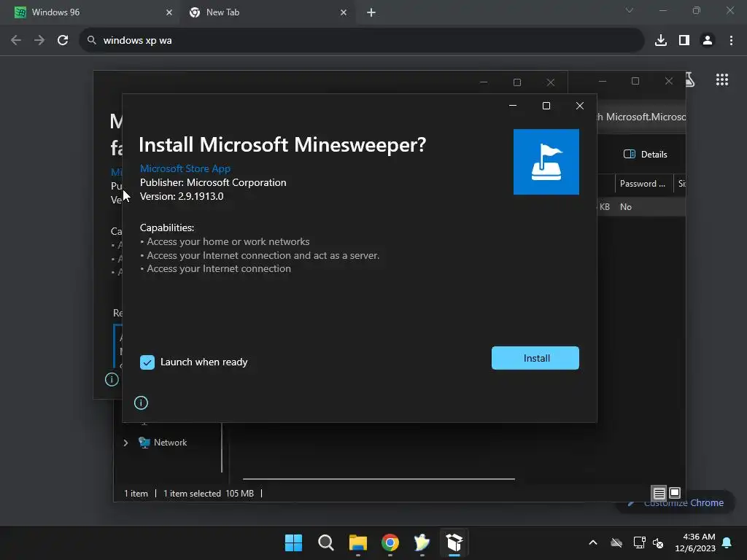This screenshot has height=560, width=747.
Task: Click App Installer icon on taskbar
Action: click(x=454, y=542)
